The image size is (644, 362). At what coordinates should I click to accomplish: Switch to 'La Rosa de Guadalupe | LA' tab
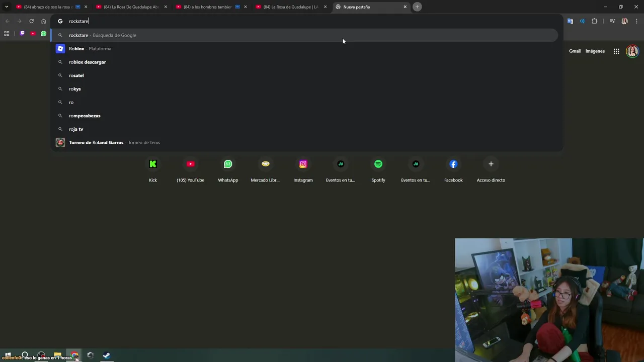(290, 7)
